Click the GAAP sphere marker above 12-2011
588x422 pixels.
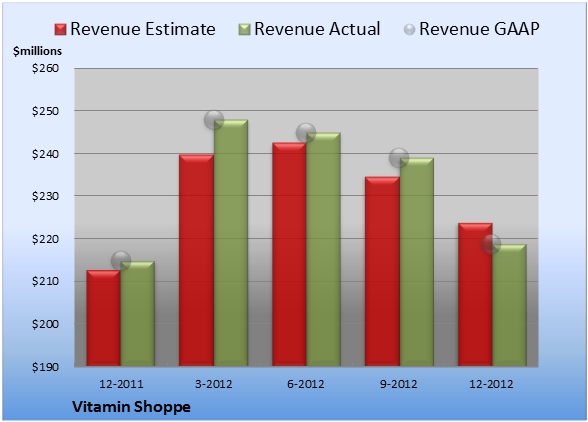[x=121, y=260]
